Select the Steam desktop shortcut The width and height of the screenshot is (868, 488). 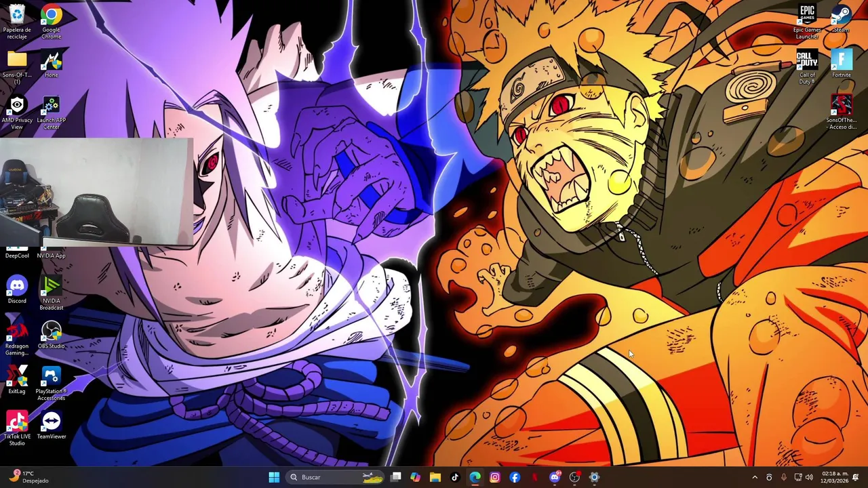point(841,18)
